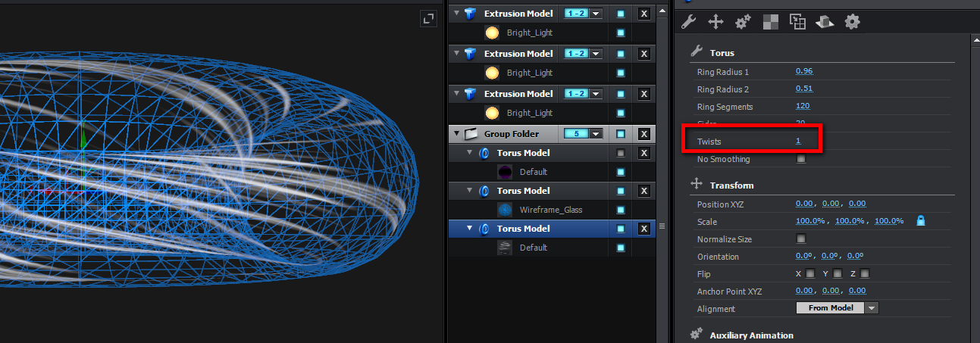
Task: Open the Alignment 'From Model' dropdown
Action: (837, 308)
